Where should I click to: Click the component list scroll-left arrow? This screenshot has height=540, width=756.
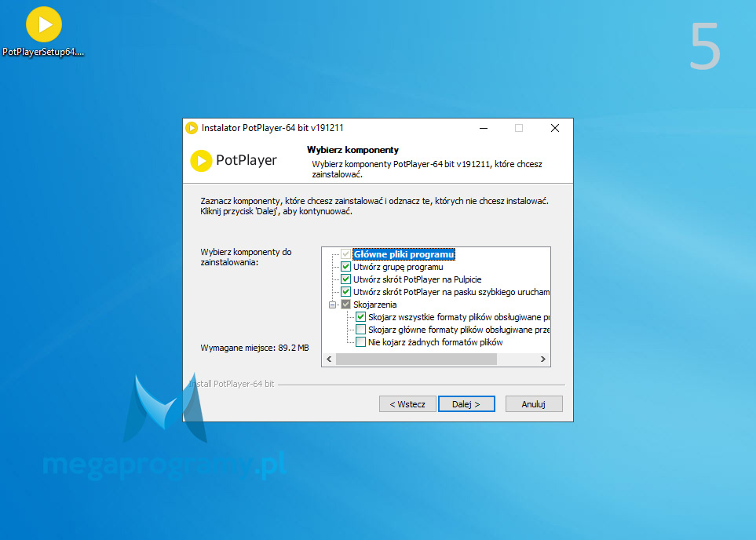pos(329,359)
